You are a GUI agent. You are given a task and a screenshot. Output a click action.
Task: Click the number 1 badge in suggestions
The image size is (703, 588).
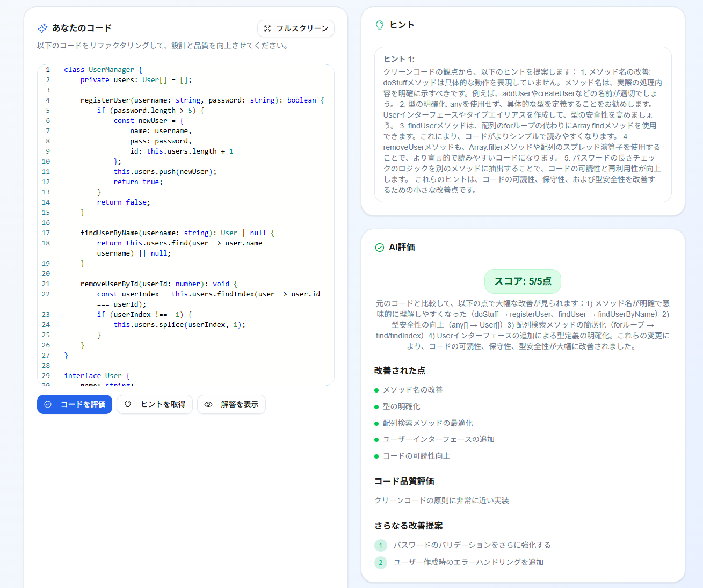381,546
